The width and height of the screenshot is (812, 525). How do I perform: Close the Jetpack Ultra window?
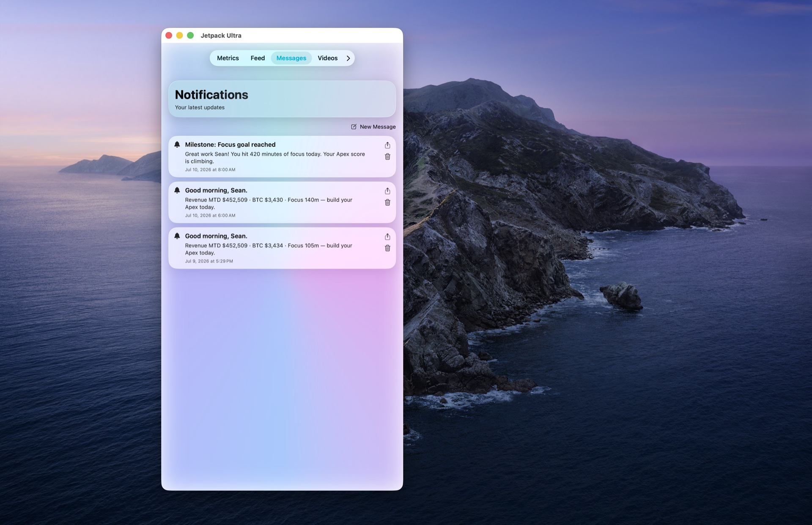pyautogui.click(x=169, y=36)
